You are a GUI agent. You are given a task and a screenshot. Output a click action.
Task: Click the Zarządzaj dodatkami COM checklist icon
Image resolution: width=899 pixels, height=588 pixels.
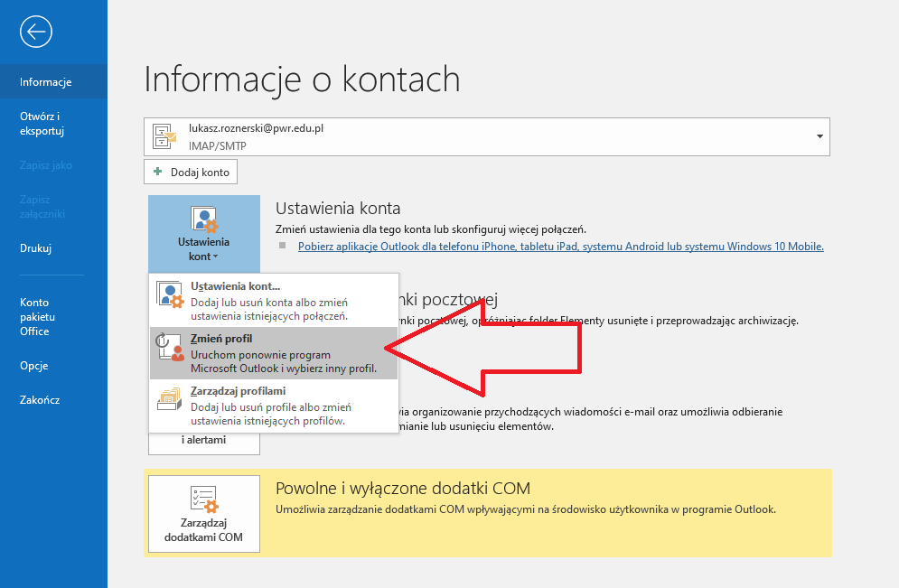click(x=204, y=500)
